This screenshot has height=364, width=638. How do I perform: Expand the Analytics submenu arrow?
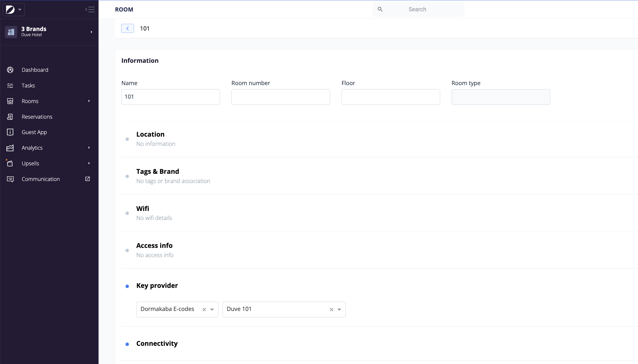point(89,148)
